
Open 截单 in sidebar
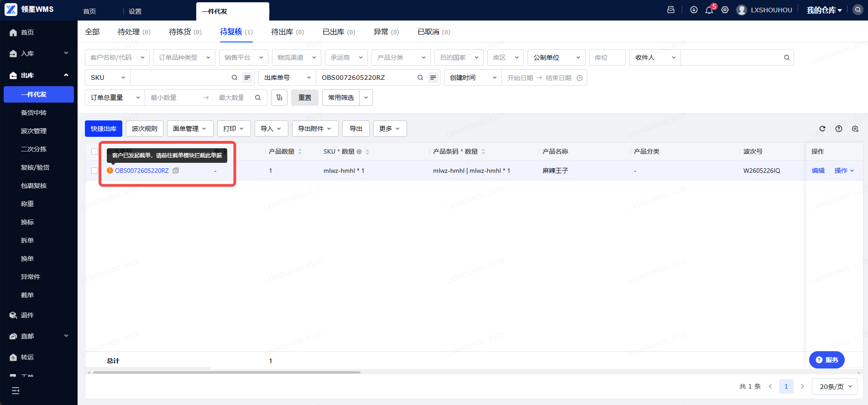click(x=27, y=295)
